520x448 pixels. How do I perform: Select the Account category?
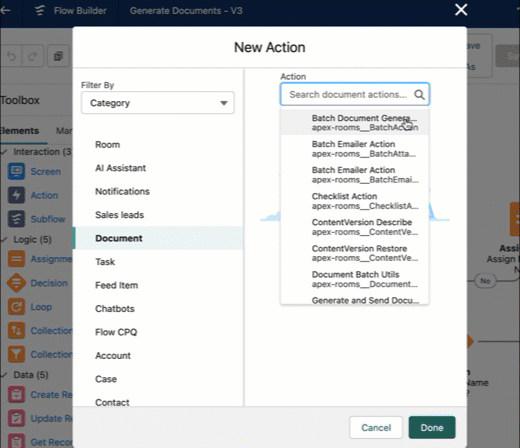158,355
